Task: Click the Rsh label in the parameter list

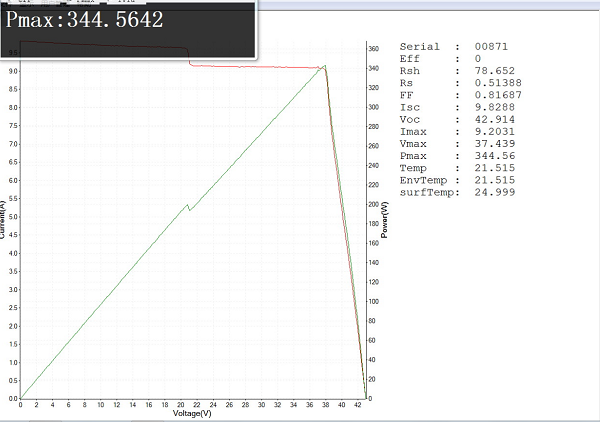Action: point(409,71)
